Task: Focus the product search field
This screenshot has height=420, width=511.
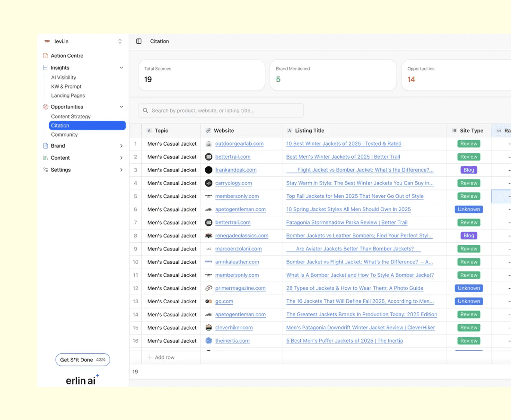Action: (221, 111)
